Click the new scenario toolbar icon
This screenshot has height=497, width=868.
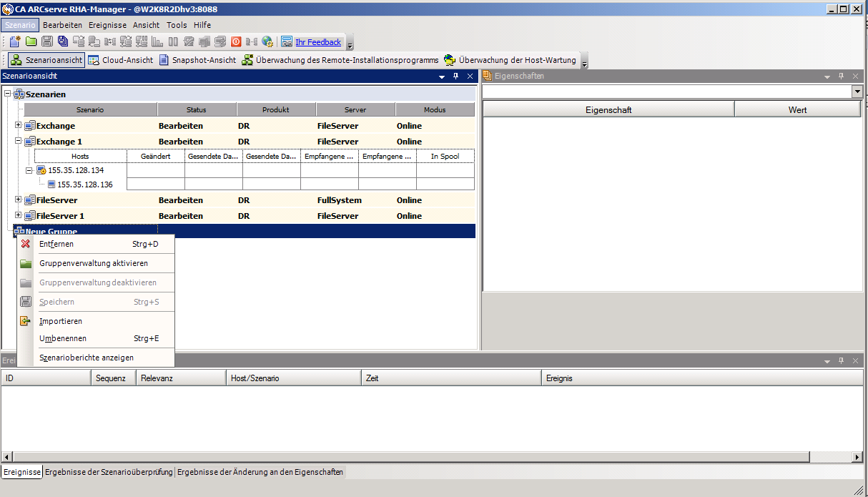[x=15, y=41]
